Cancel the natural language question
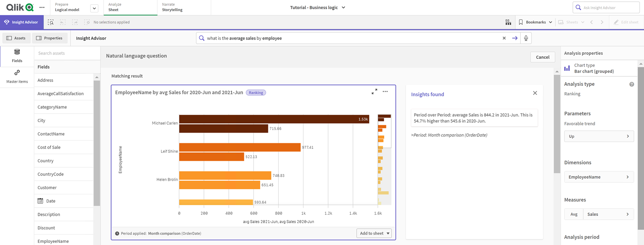The width and height of the screenshot is (644, 245). click(x=542, y=57)
